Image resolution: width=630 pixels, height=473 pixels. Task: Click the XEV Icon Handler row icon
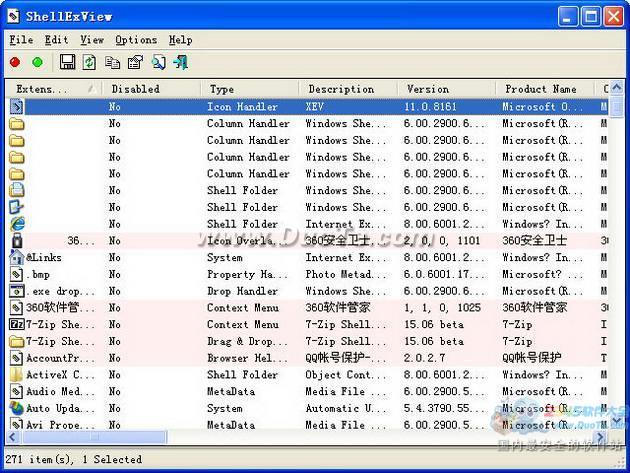point(17,106)
